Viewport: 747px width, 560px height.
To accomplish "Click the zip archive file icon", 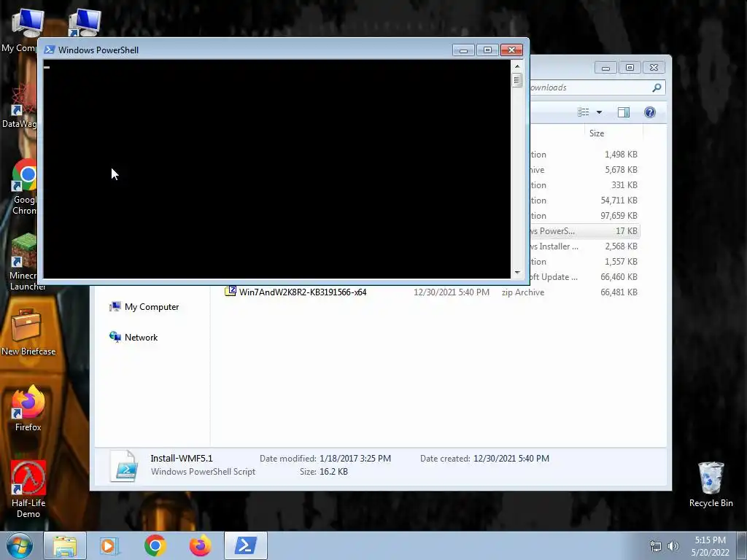I will coord(230,291).
